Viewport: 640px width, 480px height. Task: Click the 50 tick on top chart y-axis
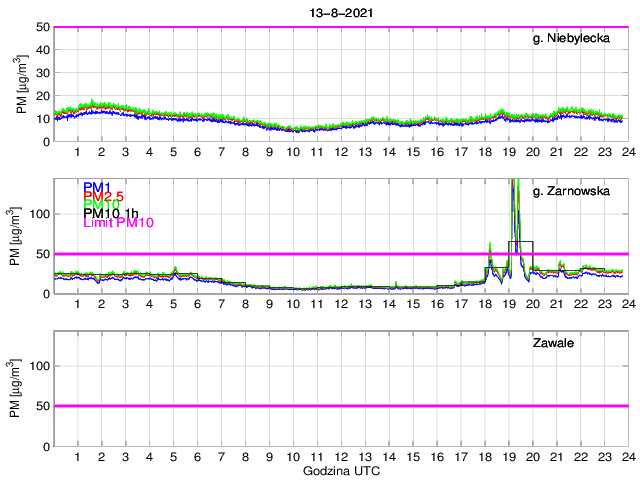42,27
